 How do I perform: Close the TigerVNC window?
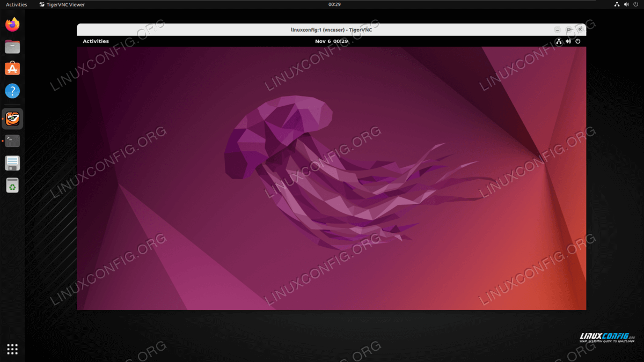tap(580, 29)
